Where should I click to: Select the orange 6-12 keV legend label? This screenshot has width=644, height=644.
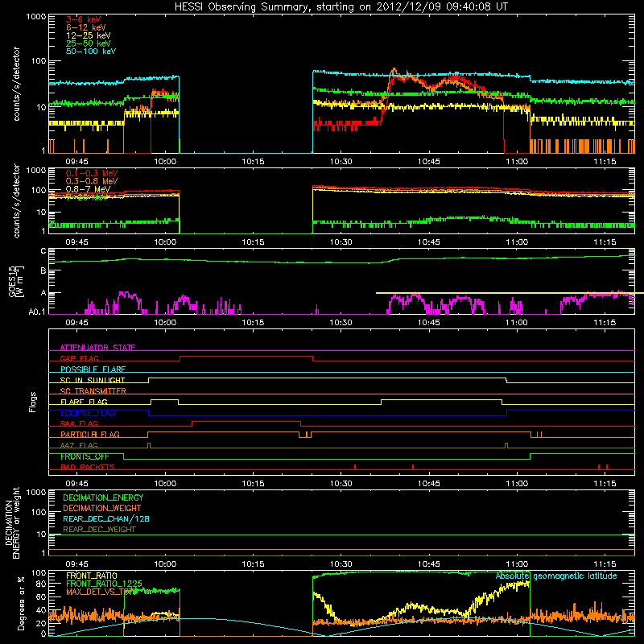[86, 27]
